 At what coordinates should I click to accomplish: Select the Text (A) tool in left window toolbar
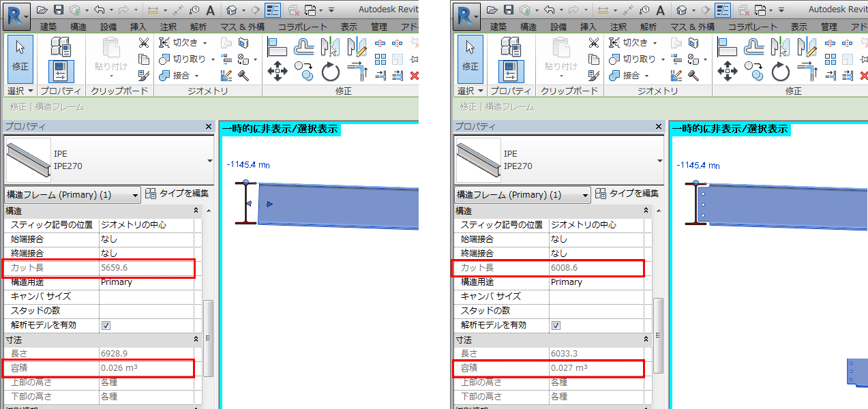coord(211,10)
